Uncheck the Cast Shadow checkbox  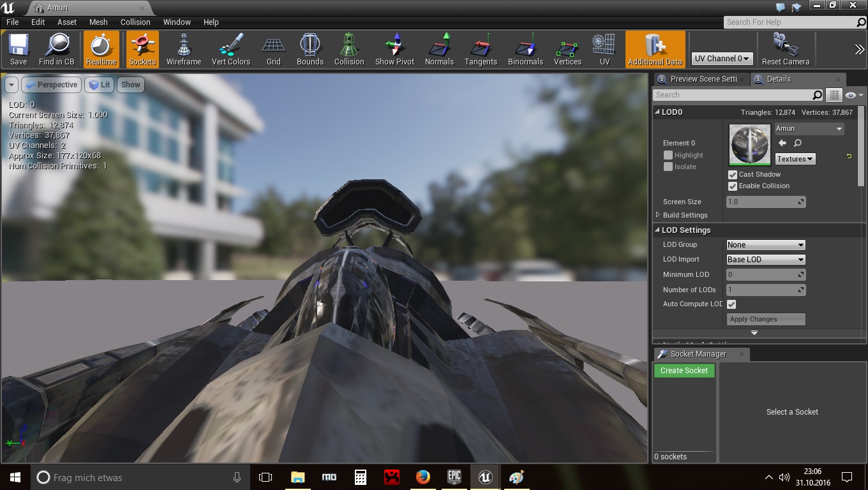[733, 175]
